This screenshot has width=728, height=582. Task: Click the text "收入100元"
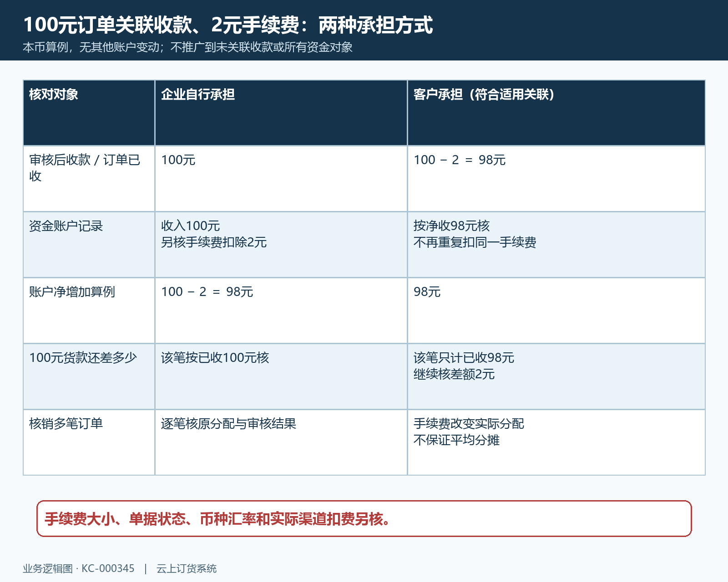point(191,226)
